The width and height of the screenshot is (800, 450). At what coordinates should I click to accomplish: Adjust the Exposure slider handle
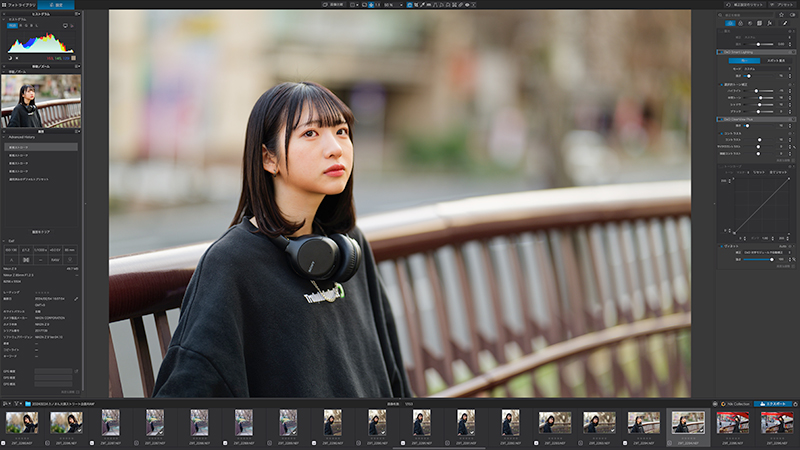[x=758, y=44]
